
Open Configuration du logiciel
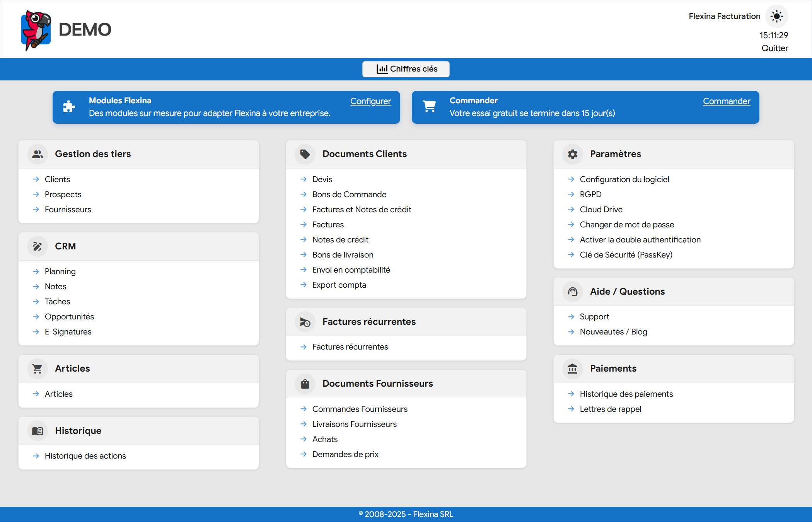[624, 179]
